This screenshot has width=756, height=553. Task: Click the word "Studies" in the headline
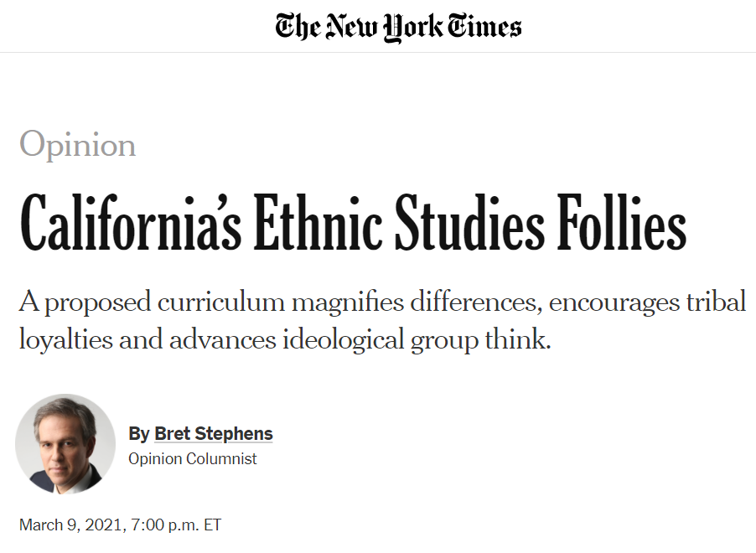(x=470, y=223)
